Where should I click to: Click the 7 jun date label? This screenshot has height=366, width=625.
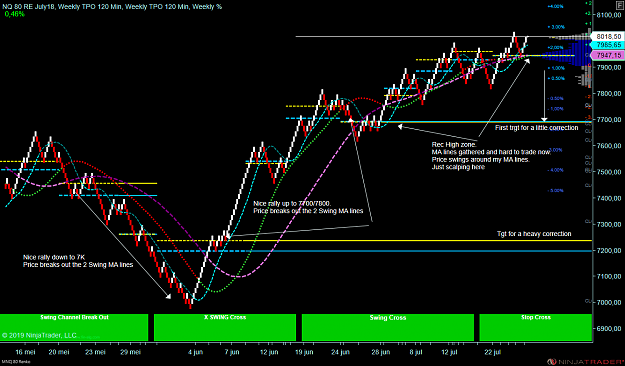coord(232,352)
